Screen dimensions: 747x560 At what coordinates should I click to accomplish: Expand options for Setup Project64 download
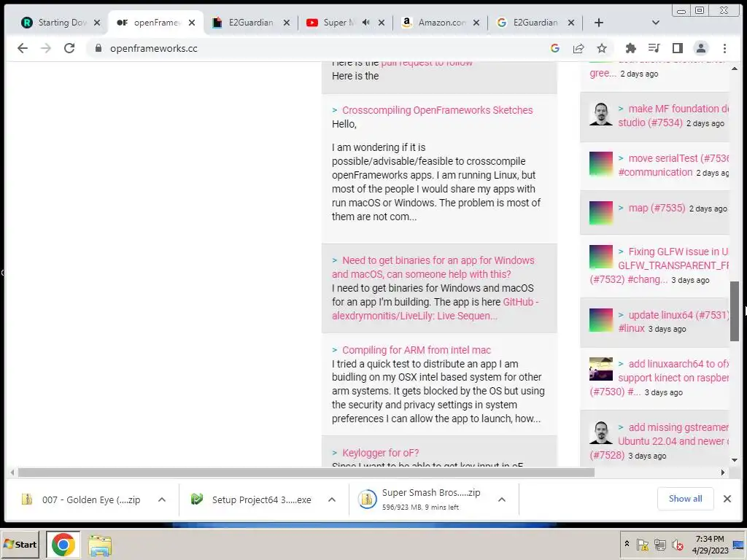coord(332,499)
